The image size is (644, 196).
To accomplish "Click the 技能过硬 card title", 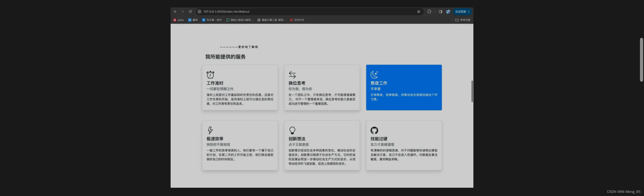I will [x=379, y=139].
